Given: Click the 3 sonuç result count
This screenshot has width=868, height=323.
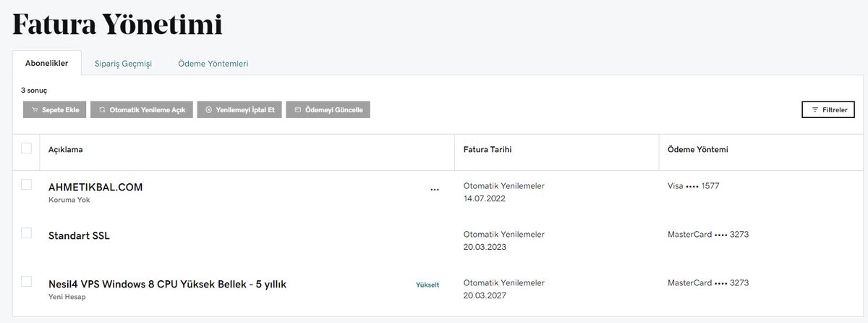Looking at the screenshot, I should [x=34, y=91].
